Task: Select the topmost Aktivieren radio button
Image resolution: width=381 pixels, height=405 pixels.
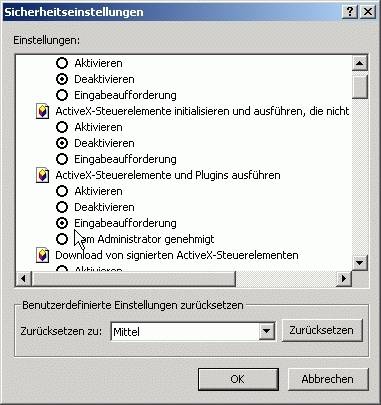Action: point(62,63)
